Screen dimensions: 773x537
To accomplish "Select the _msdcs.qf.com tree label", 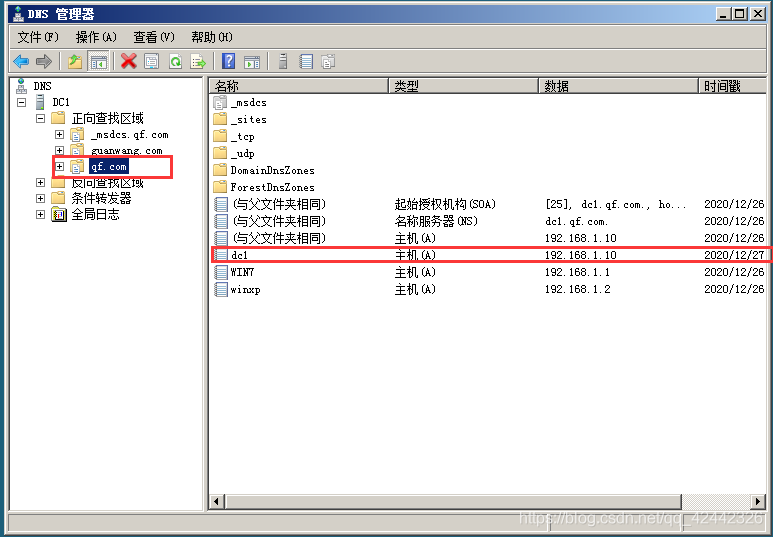I will (130, 135).
